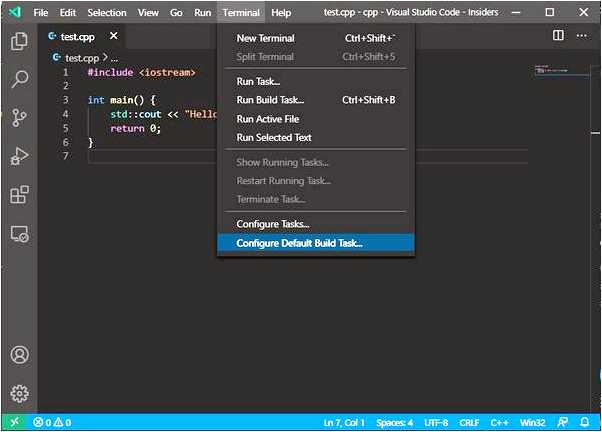Screen dimensions: 602x432
Task: Choose Run Build Task... menu entry
Action: [x=316, y=100]
